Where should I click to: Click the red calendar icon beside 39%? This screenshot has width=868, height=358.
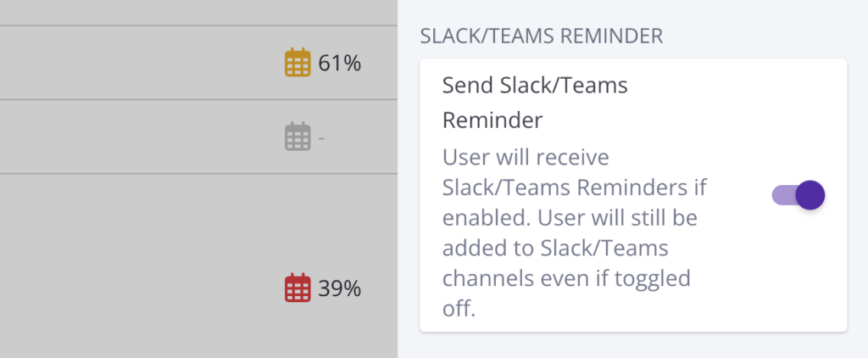(x=297, y=288)
